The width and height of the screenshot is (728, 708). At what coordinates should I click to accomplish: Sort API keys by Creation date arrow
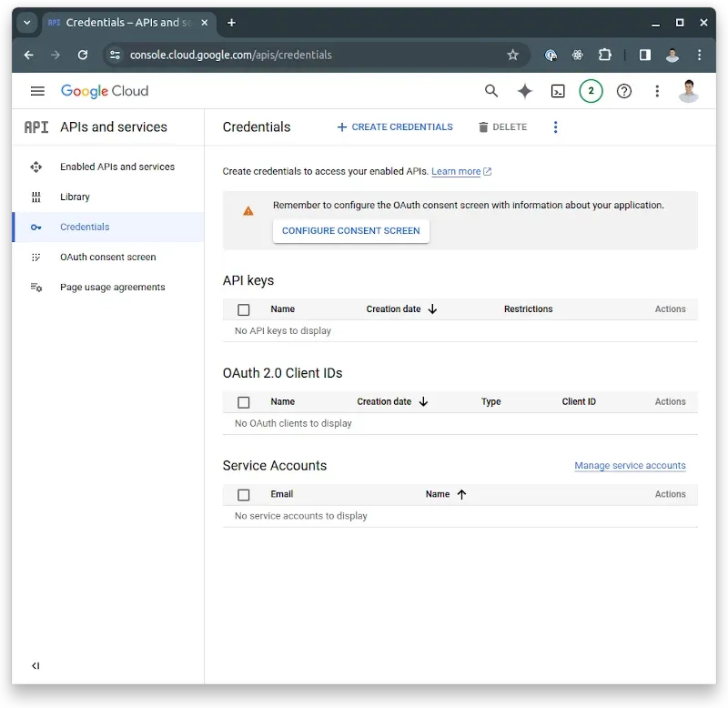pyautogui.click(x=432, y=309)
